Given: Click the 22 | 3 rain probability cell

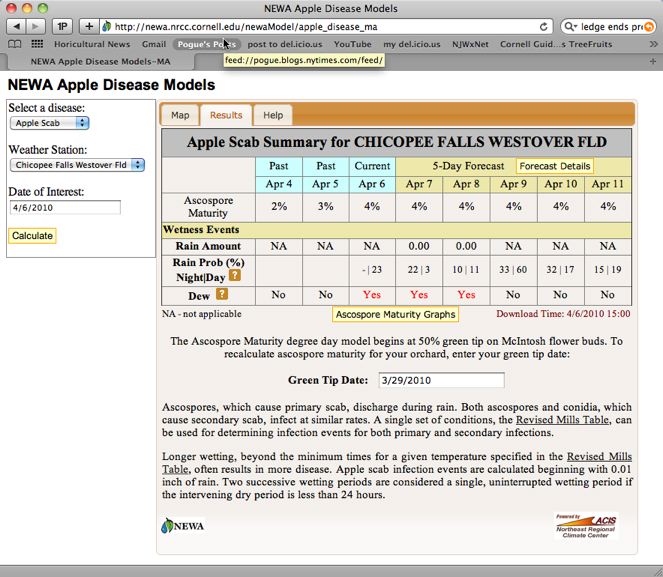Looking at the screenshot, I should (419, 270).
